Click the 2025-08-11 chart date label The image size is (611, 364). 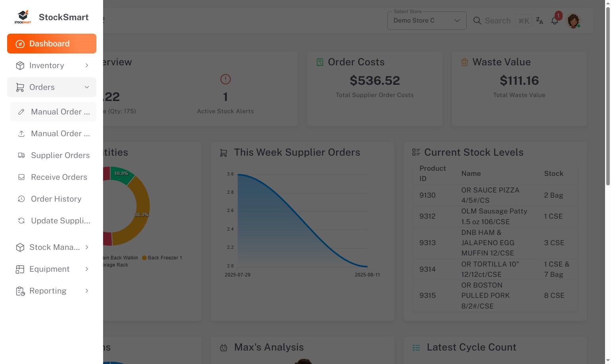coord(367,275)
